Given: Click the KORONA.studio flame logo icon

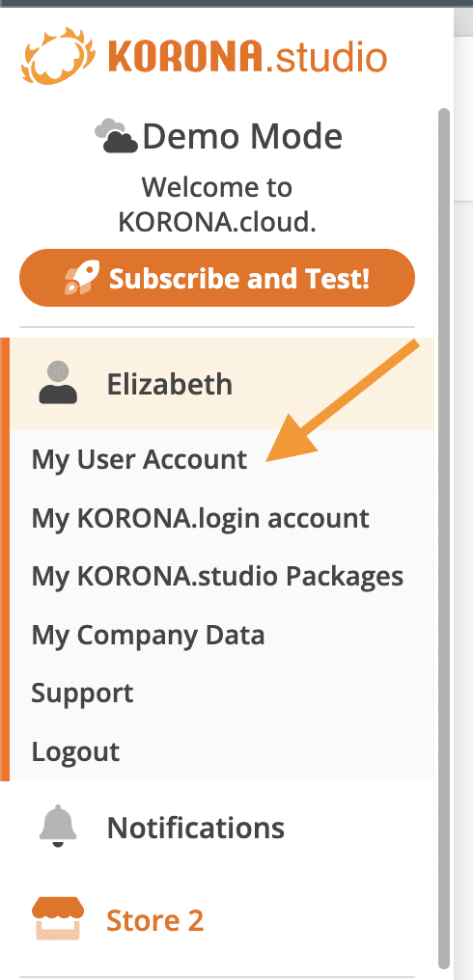Looking at the screenshot, I should [59, 56].
